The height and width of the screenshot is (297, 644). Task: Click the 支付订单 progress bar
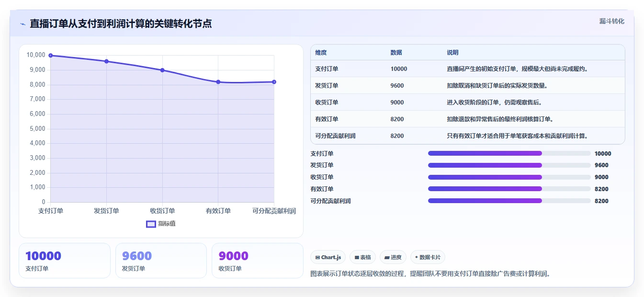click(509, 153)
